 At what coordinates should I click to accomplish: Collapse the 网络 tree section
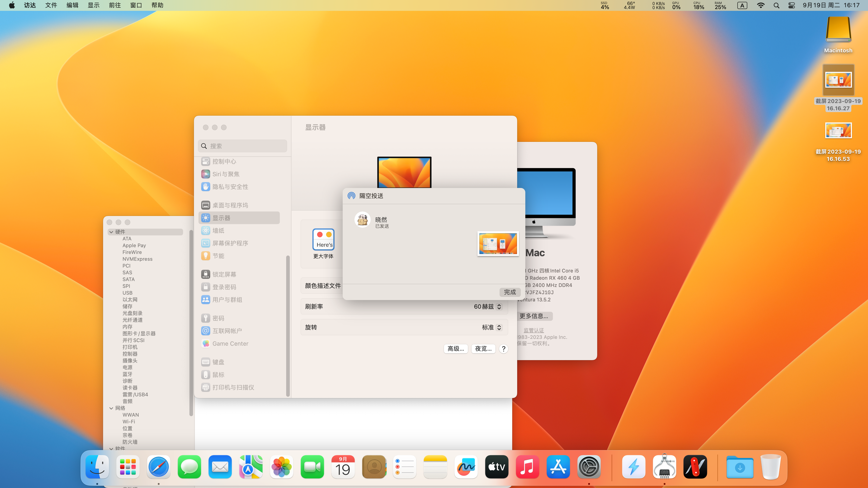point(111,408)
